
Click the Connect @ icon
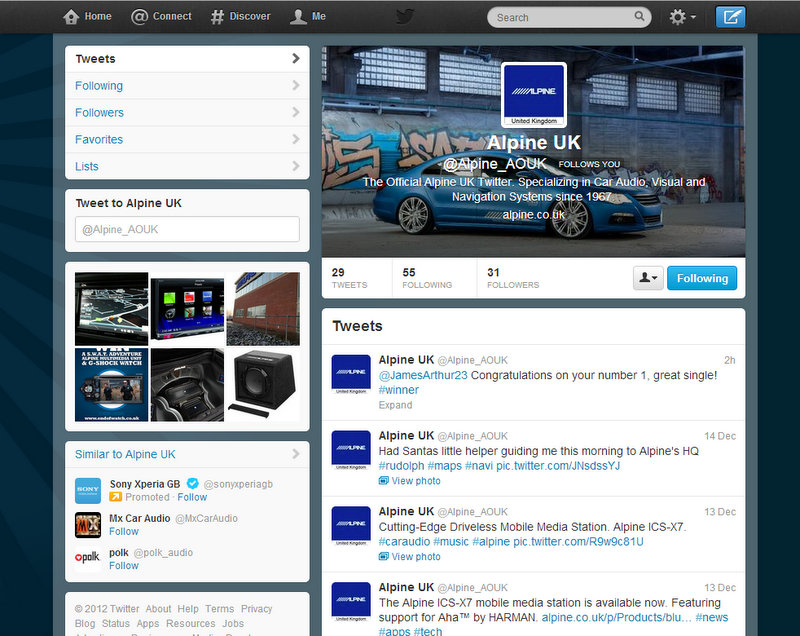139,17
